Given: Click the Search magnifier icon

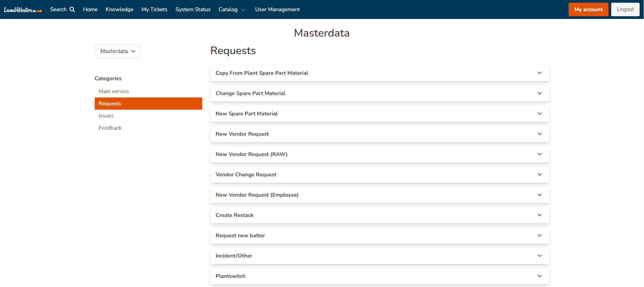Looking at the screenshot, I should tap(72, 9).
